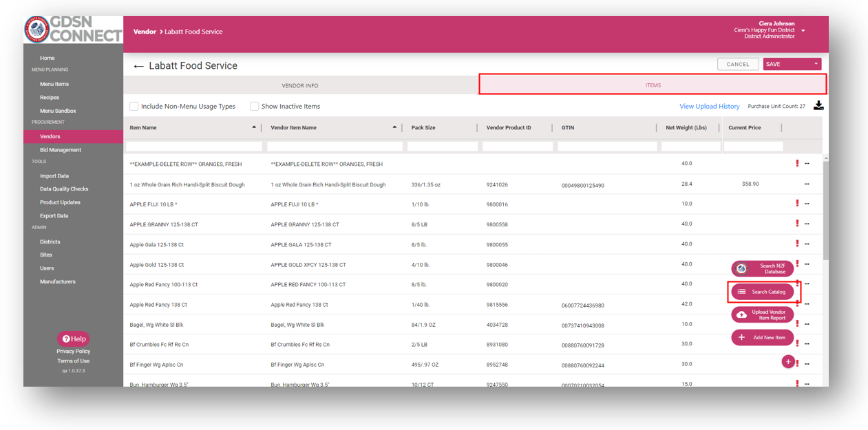
Task: Go to Home in the sidebar
Action: [x=47, y=58]
